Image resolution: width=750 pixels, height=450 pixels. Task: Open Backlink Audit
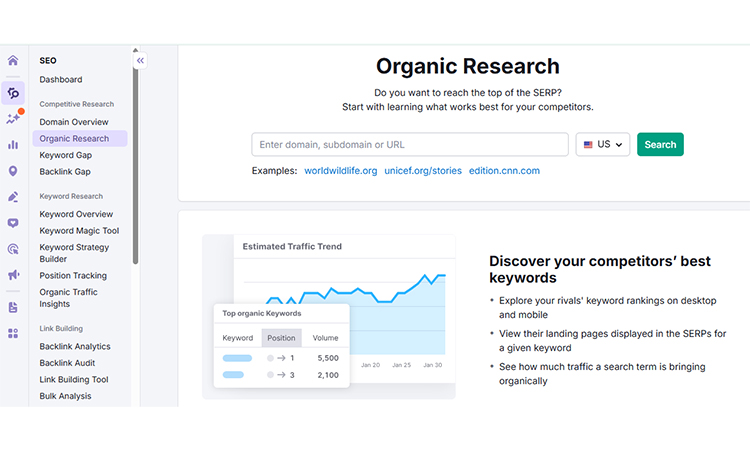(67, 363)
